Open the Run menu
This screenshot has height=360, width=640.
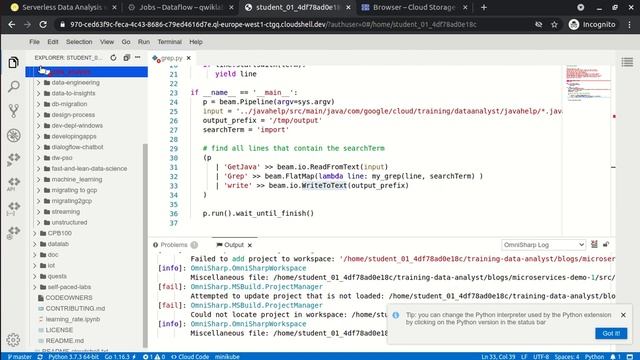pos(144,42)
